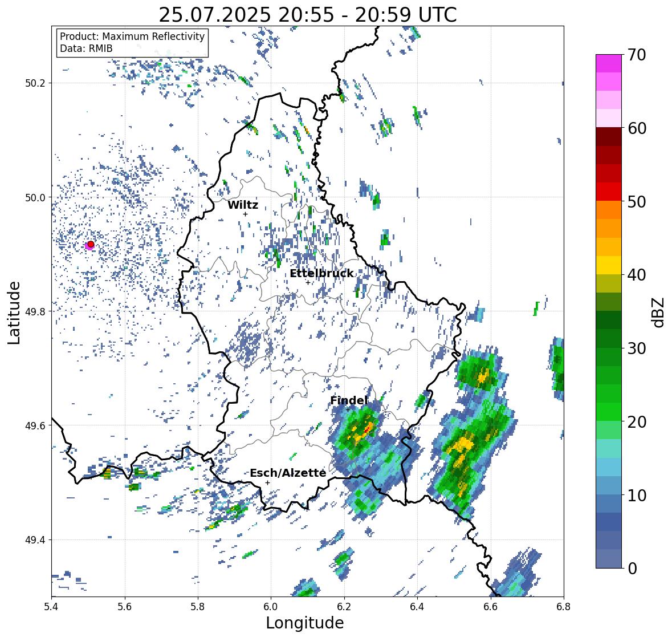Click the 20 value on the colorbar

click(637, 422)
